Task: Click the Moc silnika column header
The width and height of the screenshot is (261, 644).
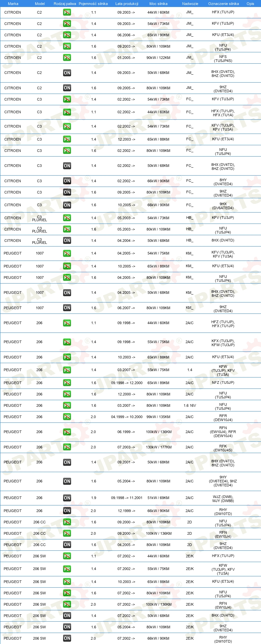Action: tap(159, 4)
